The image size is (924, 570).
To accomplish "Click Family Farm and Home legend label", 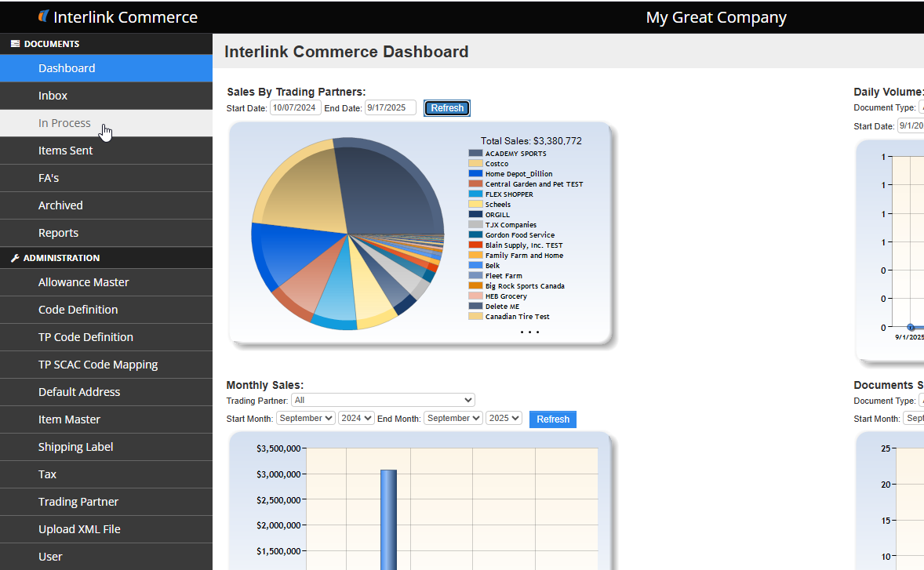I will pyautogui.click(x=525, y=256).
